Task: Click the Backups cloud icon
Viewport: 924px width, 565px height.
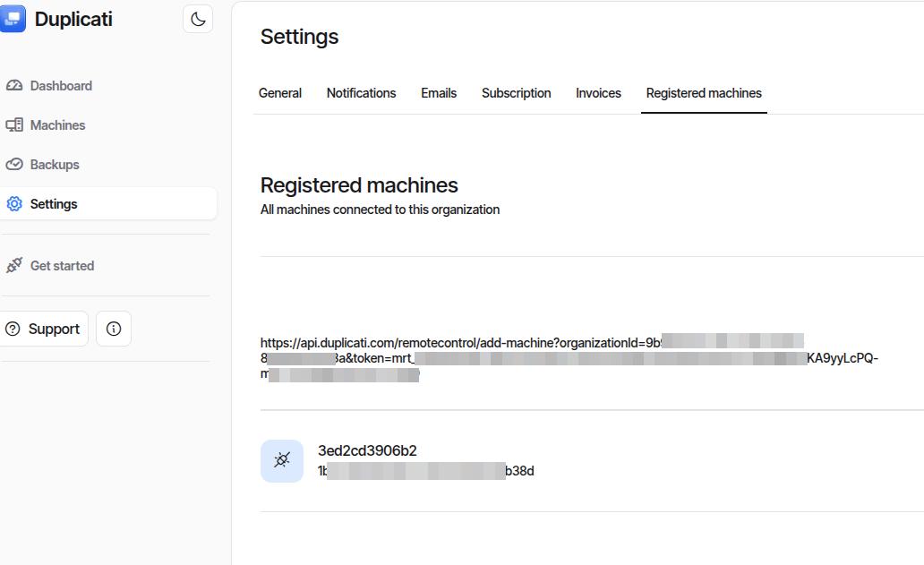Action: pos(14,165)
